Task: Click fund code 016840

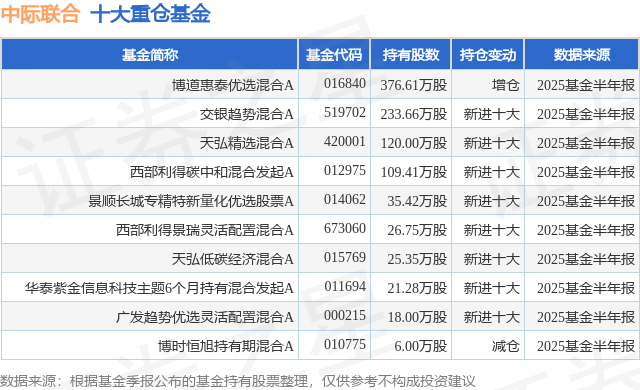Action: pos(344,84)
